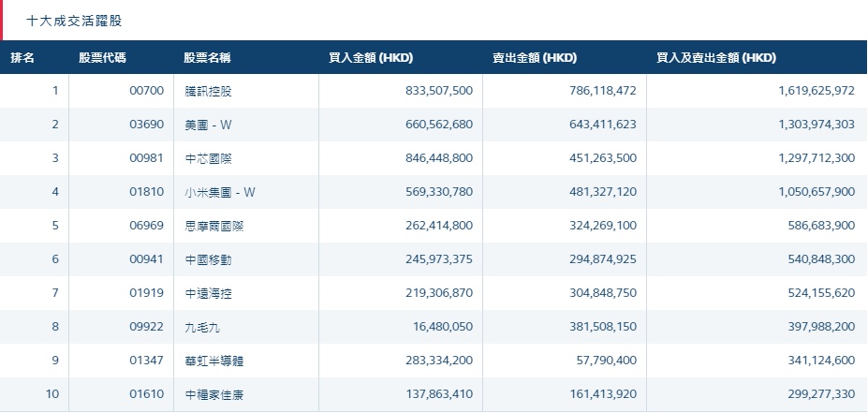Select the 中國移動 row name
The height and width of the screenshot is (413, 868).
click(209, 259)
